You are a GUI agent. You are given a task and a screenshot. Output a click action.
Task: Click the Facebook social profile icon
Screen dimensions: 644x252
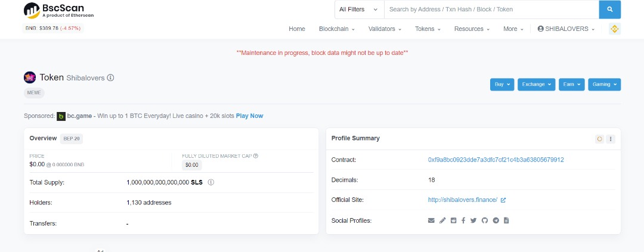point(463,220)
